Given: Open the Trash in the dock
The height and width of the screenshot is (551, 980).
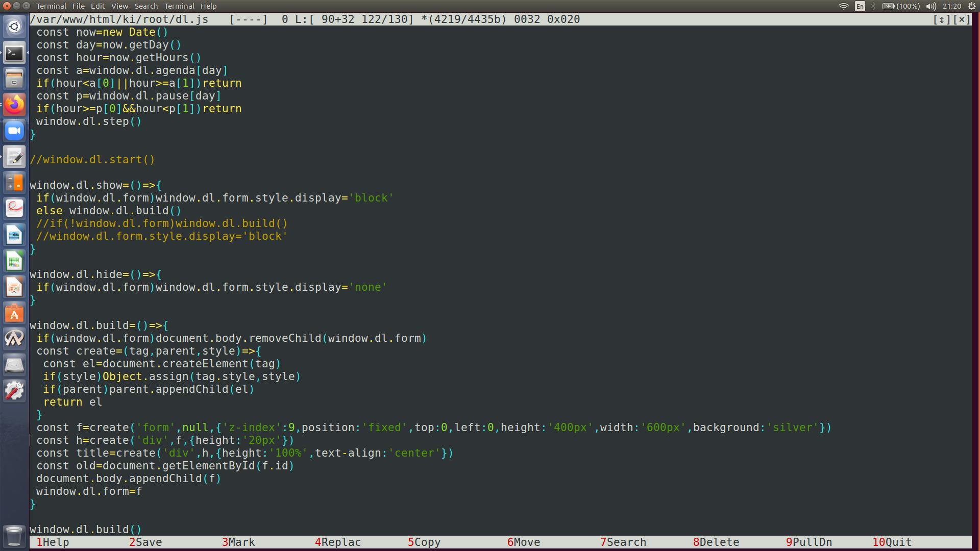Looking at the screenshot, I should point(14,536).
